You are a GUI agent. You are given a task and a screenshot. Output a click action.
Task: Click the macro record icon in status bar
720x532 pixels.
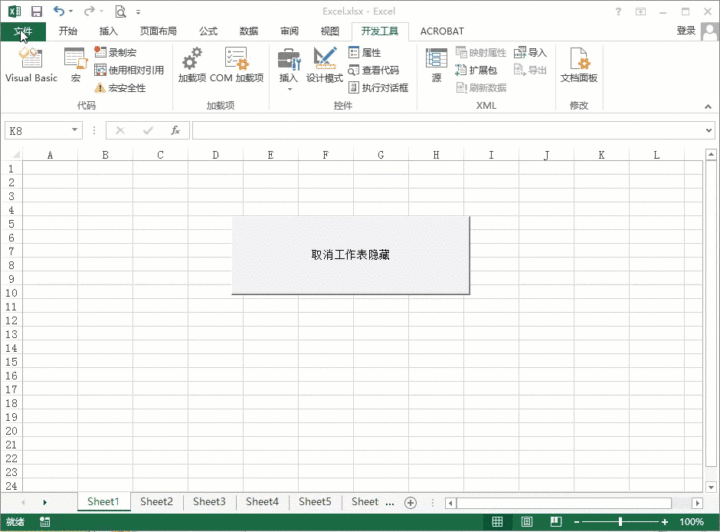coord(45,522)
